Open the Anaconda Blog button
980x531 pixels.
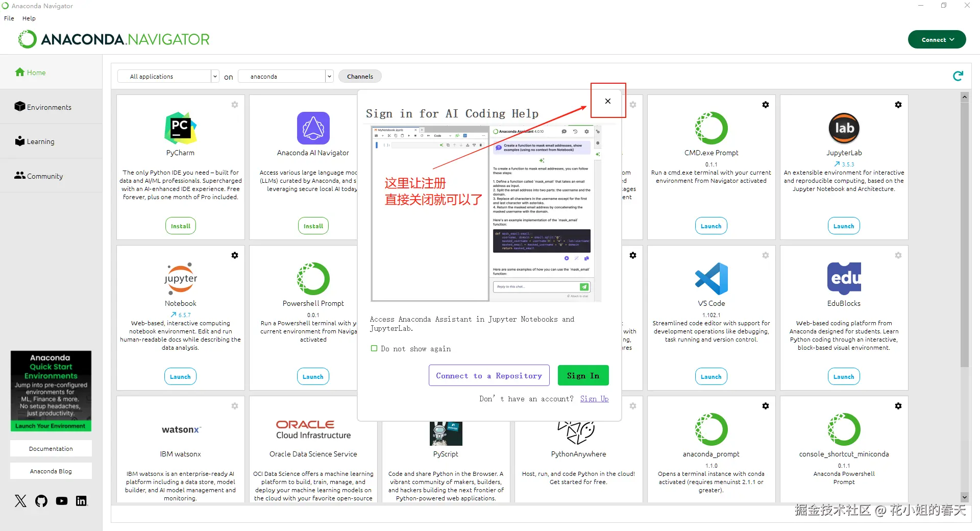pyautogui.click(x=51, y=471)
